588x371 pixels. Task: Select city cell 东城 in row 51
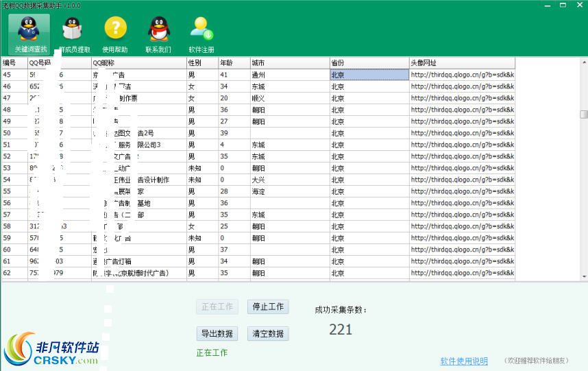click(x=290, y=145)
